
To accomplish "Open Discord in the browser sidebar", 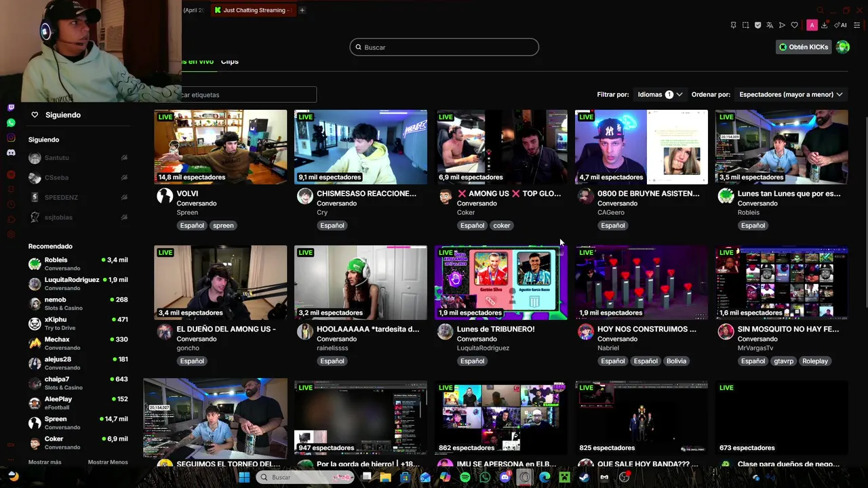I will (11, 152).
